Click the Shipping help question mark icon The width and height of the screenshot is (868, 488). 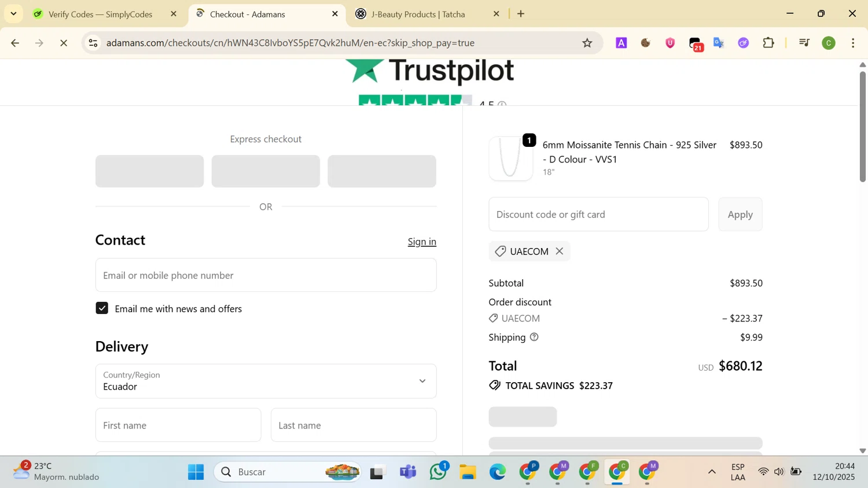point(534,337)
